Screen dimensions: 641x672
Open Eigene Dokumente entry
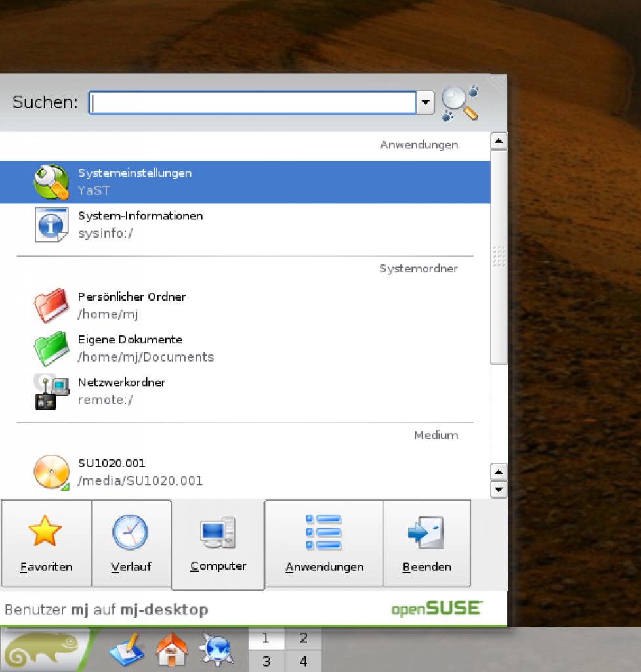pyautogui.click(x=245, y=348)
